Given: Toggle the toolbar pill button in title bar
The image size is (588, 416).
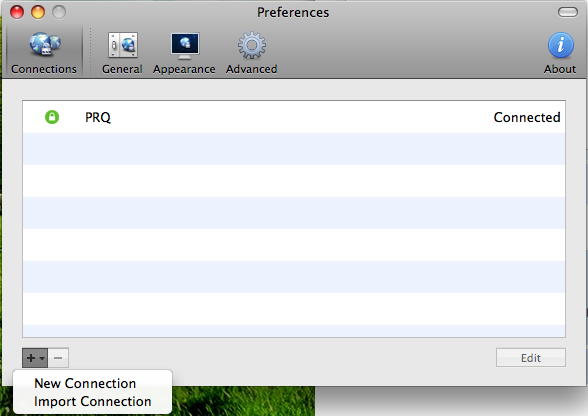Looking at the screenshot, I should 568,12.
